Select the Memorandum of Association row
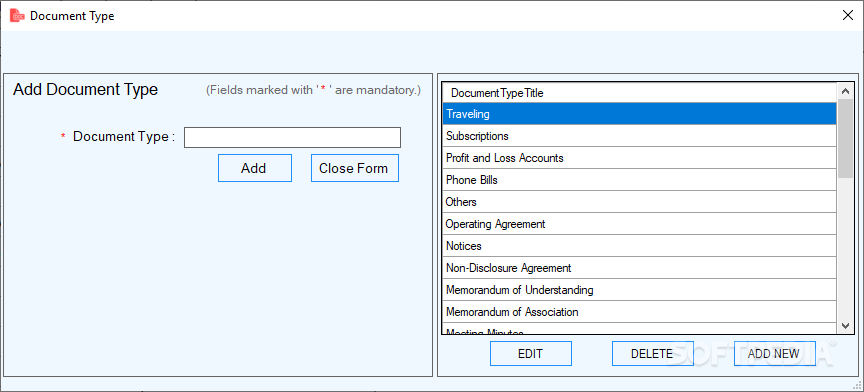Viewport: 864px width, 392px height. pyautogui.click(x=639, y=312)
